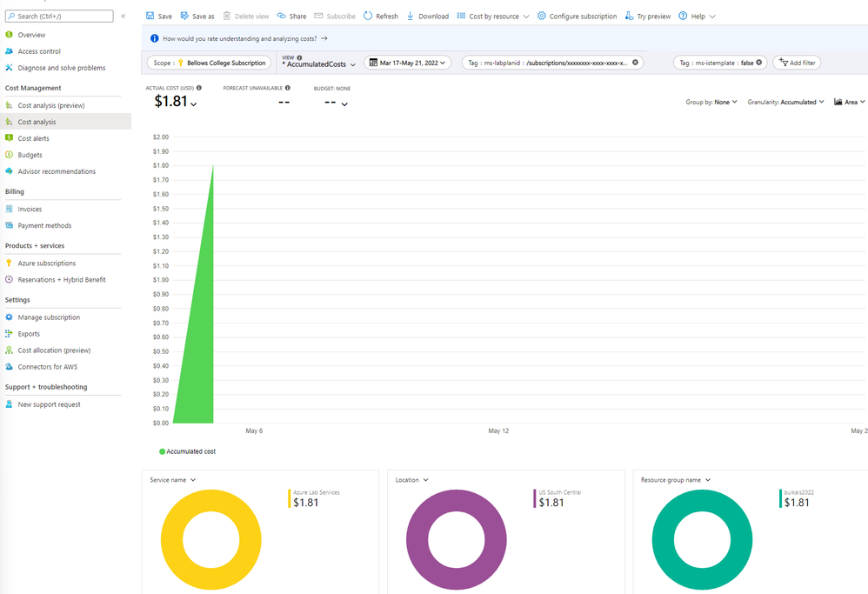The height and width of the screenshot is (594, 868).
Task: Click the Bellows College Subscription scope pill
Action: tap(210, 63)
